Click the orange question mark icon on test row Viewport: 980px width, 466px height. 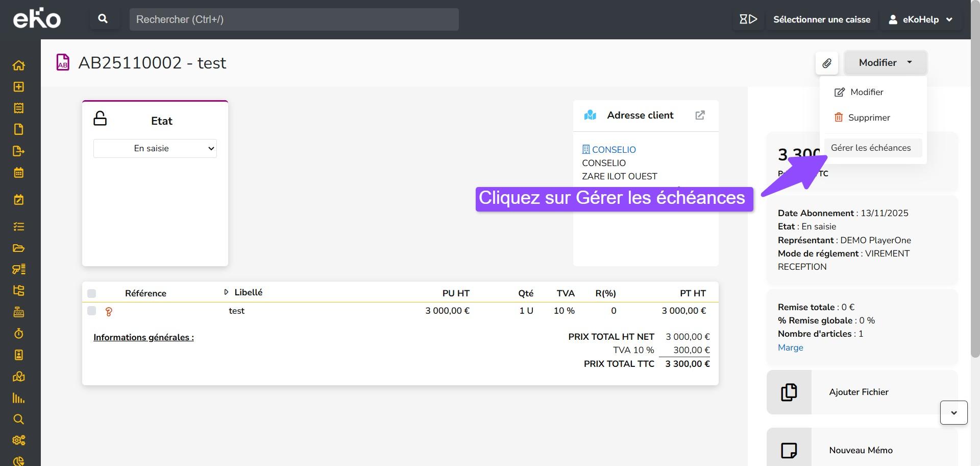(109, 311)
